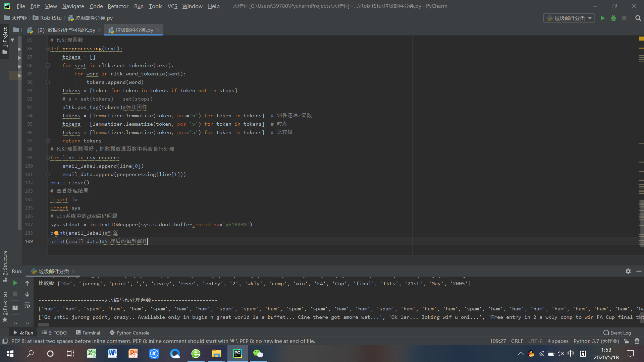Image resolution: width=644 pixels, height=362 pixels.
Task: Click the soft-wrap icon in the Run panel
Action: (x=27, y=305)
